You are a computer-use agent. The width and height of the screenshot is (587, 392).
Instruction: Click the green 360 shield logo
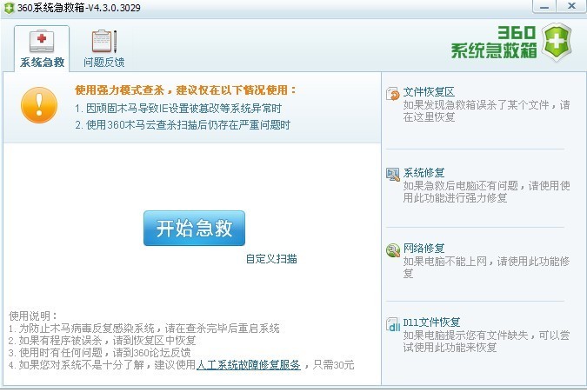coord(557,42)
